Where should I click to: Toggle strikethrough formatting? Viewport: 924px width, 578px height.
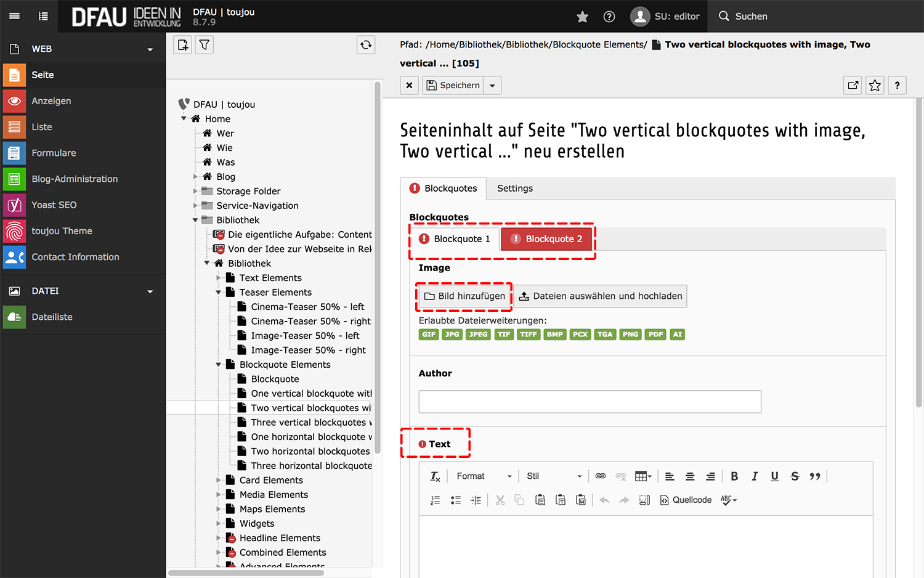point(795,476)
